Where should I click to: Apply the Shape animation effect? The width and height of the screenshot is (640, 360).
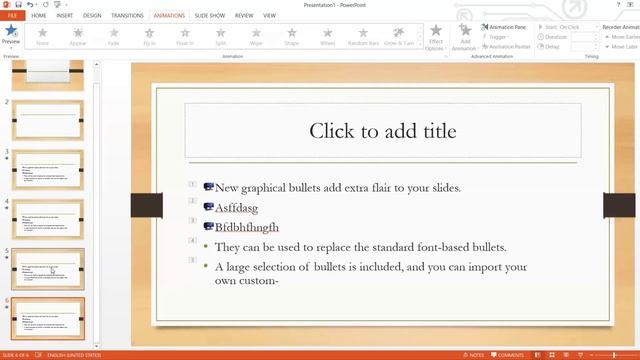pos(292,36)
